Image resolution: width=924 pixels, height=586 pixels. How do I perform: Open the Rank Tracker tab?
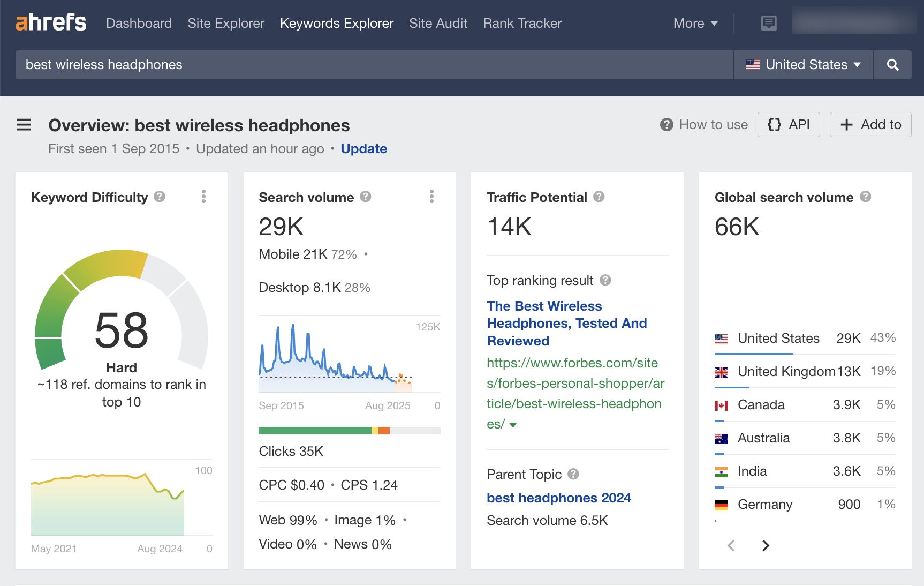click(522, 23)
